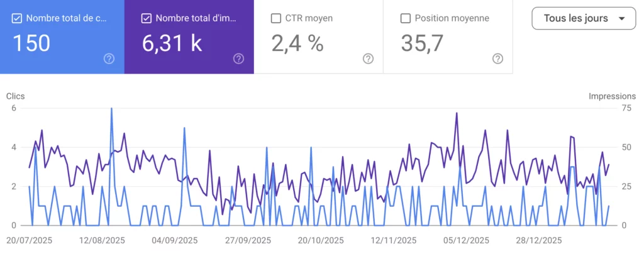
Task: Uncheck the Nombre total d'impressions checkbox
Action: pyautogui.click(x=147, y=18)
